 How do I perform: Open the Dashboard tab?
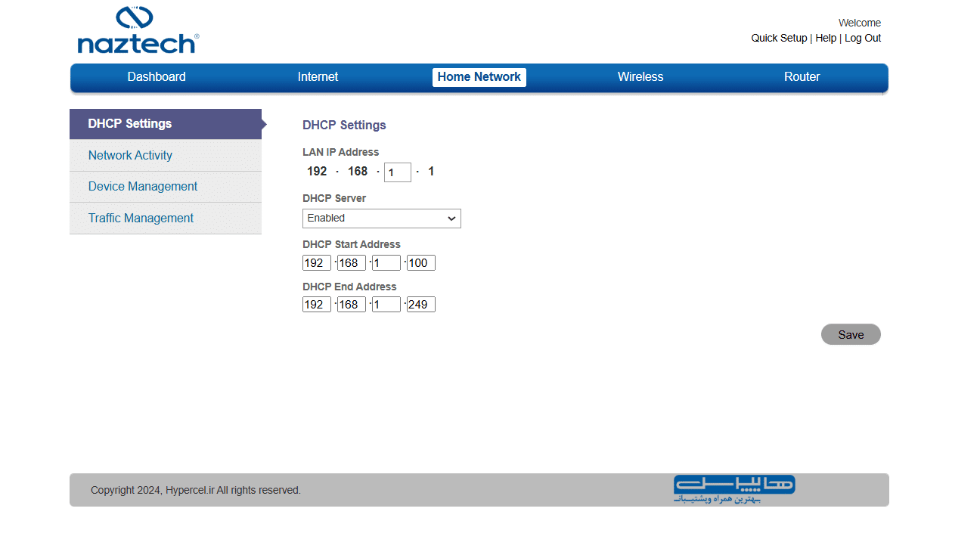click(x=157, y=77)
